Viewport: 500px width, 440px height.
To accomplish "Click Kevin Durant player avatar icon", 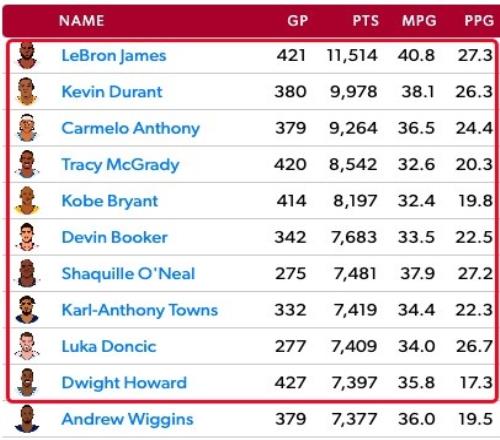I will point(27,92).
